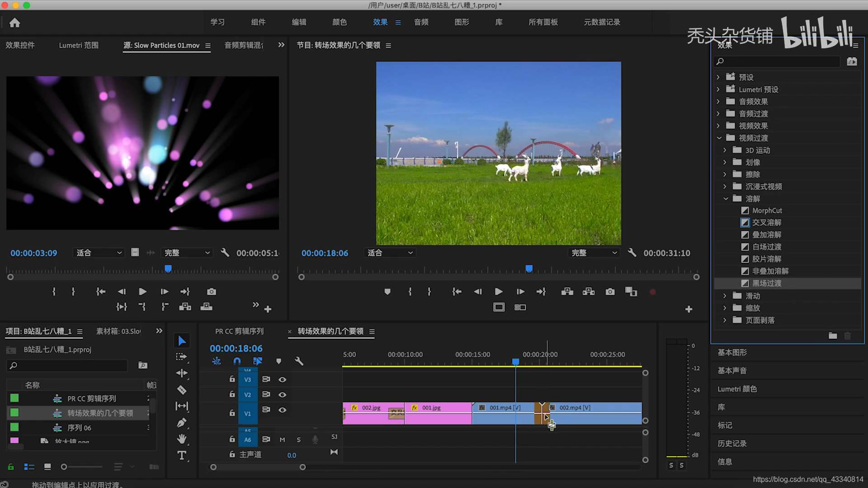868x488 pixels.
Task: Open program monitor 适合 zoom dropdown
Action: click(x=389, y=253)
